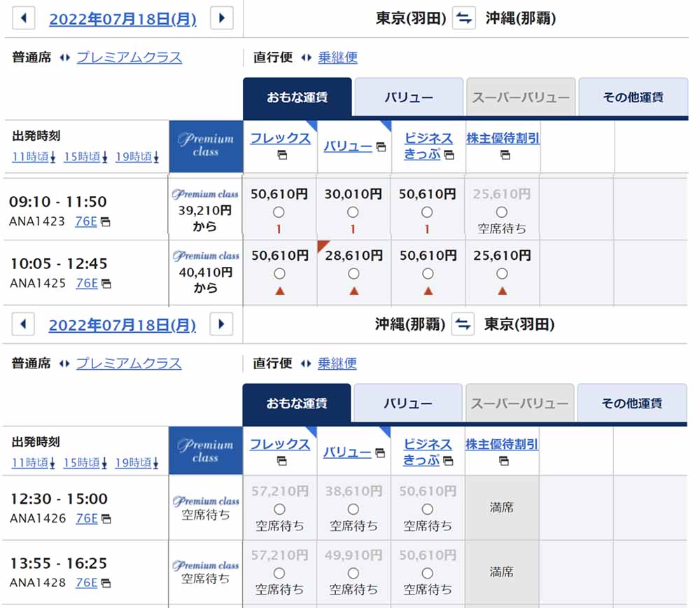Image resolution: width=700 pixels, height=608 pixels.
Task: Go to previous day for Okinawa-Tokyo flights
Action: pyautogui.click(x=23, y=324)
